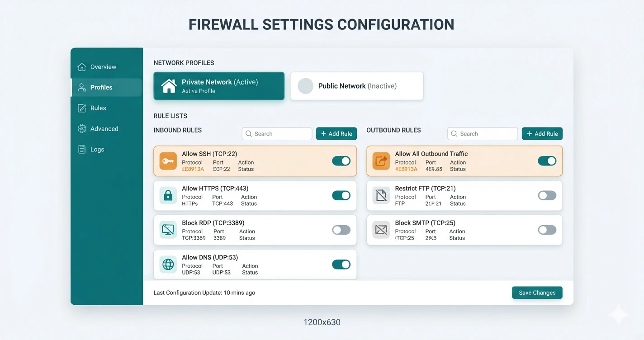The image size is (644, 340).
Task: Click the Rules edit icon in sidebar
Action: tap(82, 108)
